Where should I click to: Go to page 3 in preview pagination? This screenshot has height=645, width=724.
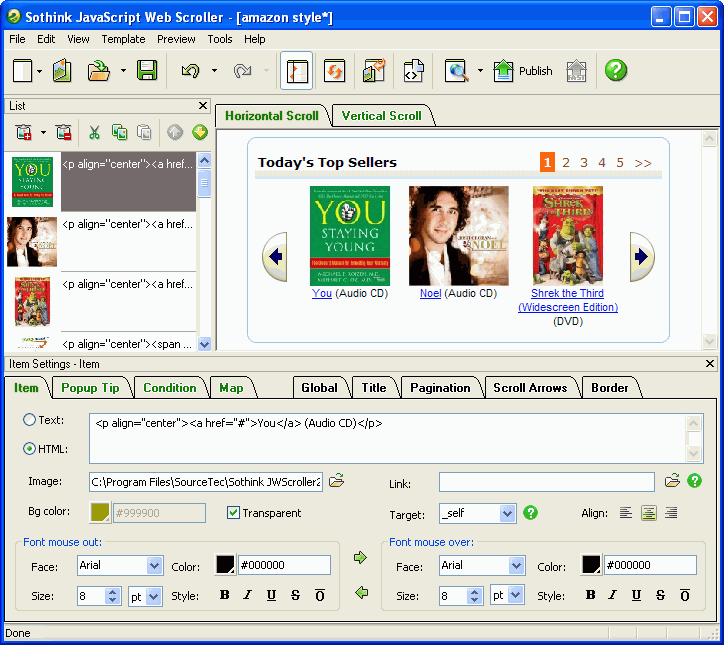point(584,163)
